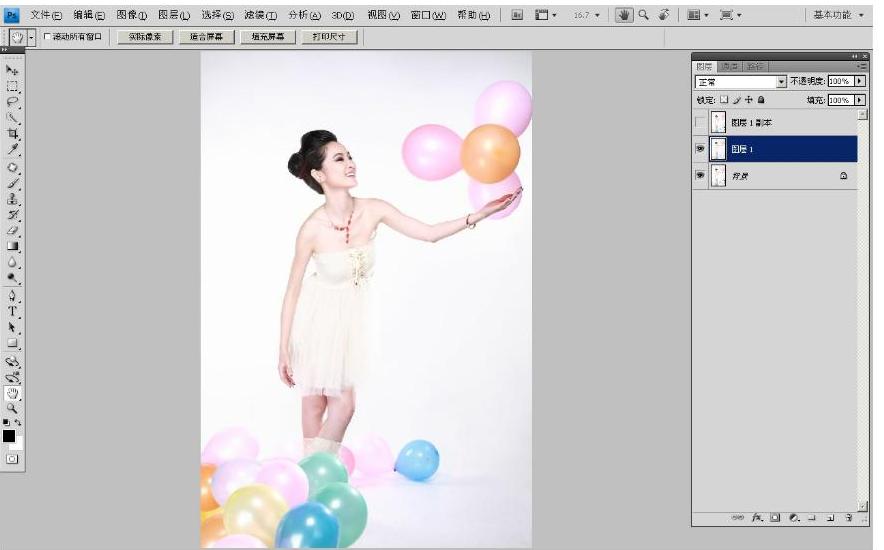
Task: Open the 滤镜 menu
Action: [x=260, y=15]
